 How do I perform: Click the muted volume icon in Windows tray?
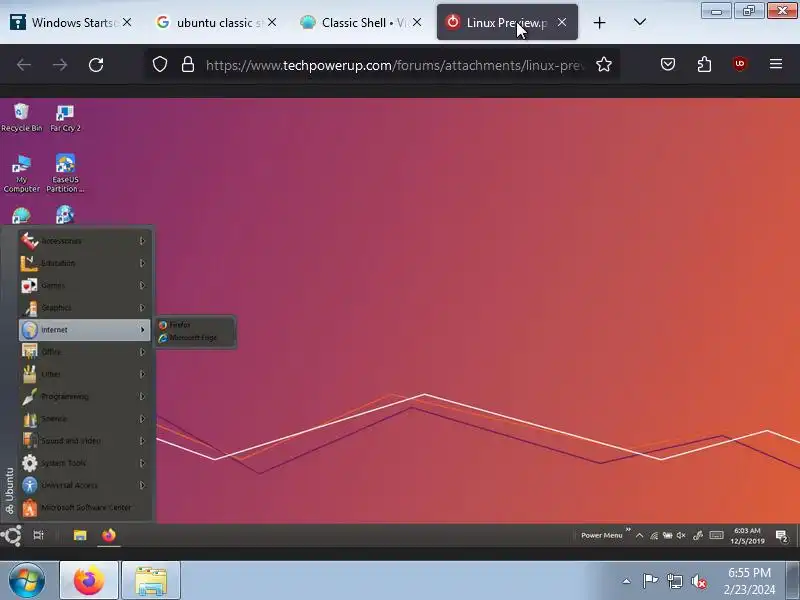699,581
